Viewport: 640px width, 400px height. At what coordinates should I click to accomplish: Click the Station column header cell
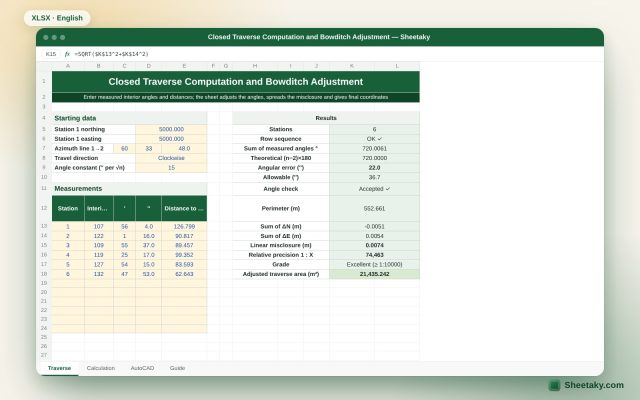(68, 209)
